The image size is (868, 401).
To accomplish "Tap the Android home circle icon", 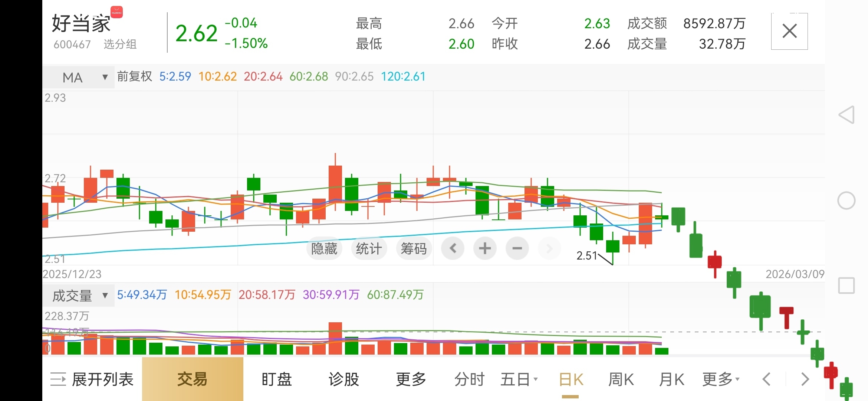I will click(846, 201).
